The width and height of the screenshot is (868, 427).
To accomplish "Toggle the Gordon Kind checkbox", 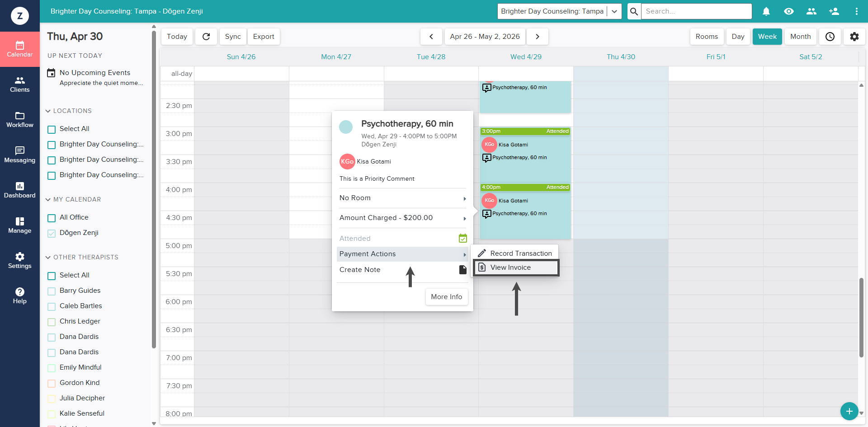I will (52, 384).
